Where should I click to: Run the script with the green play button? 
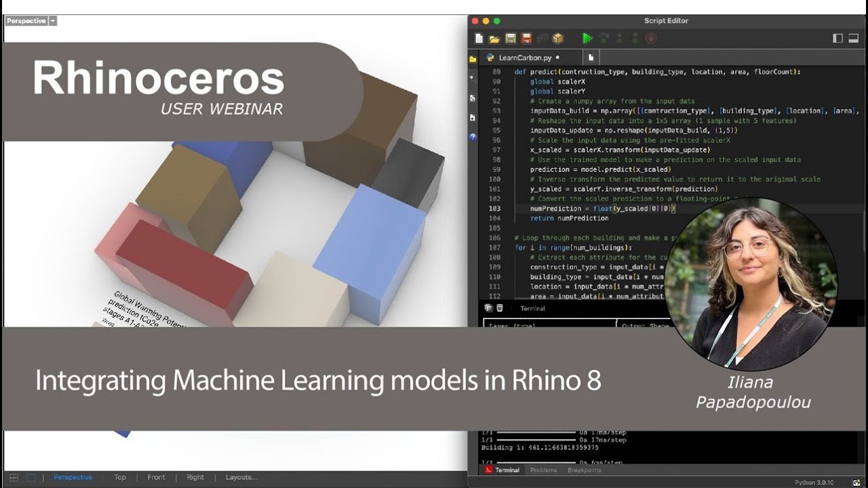(x=587, y=39)
